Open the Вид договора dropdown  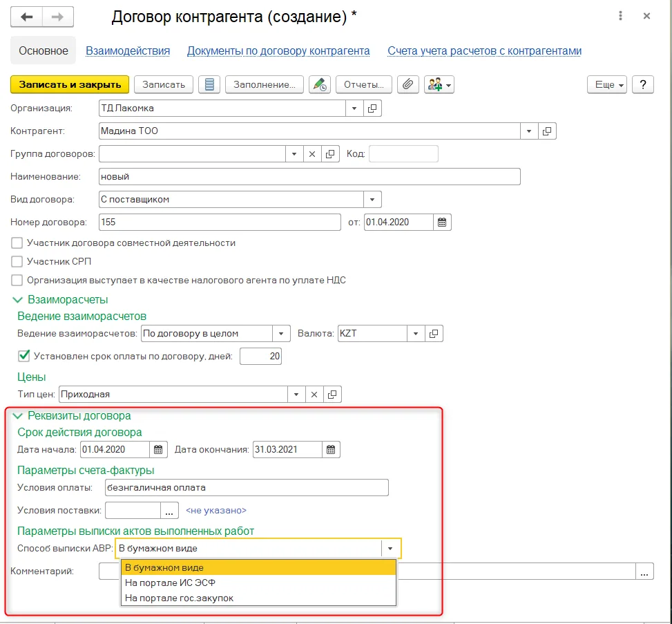372,200
